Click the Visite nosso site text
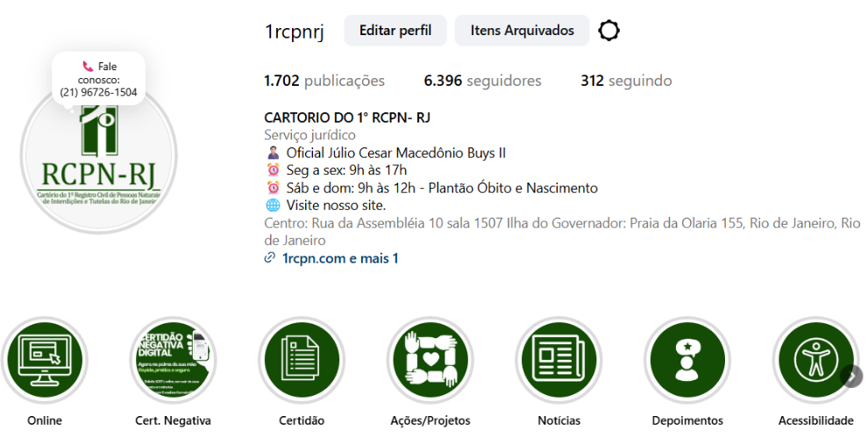Screen dimensions: 868x445 pyautogui.click(x=336, y=205)
